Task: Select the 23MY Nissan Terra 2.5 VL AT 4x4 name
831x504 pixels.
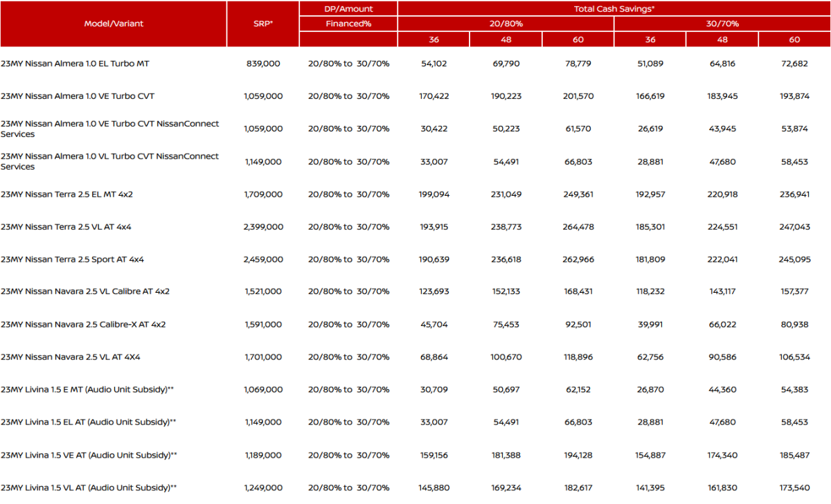Action: [x=66, y=227]
